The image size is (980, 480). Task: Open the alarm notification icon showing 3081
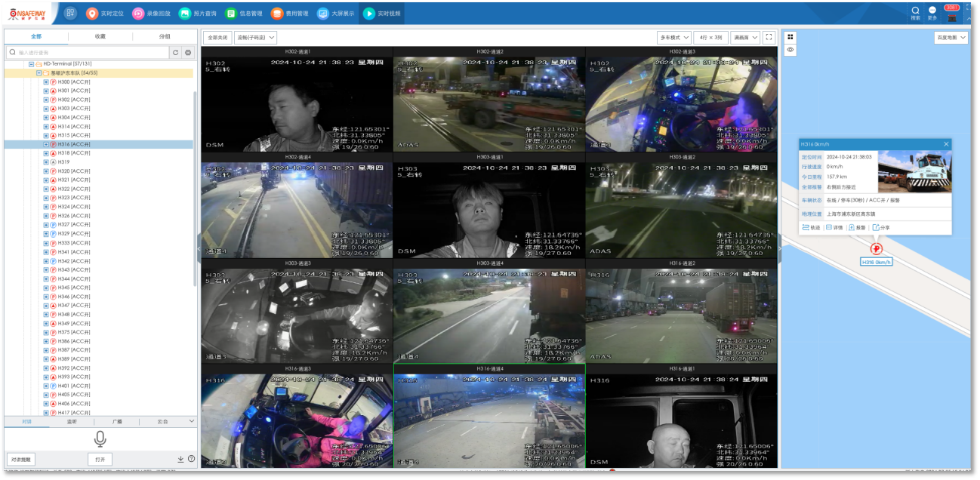tap(951, 14)
